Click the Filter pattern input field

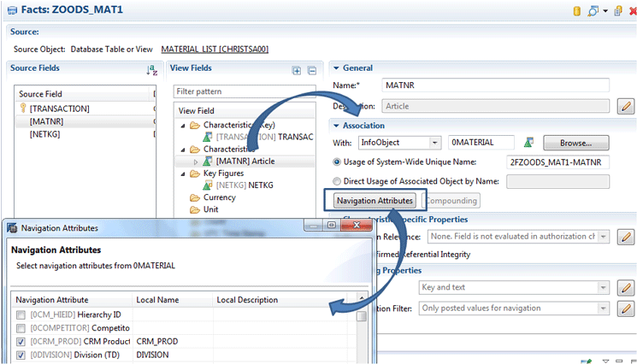point(244,90)
